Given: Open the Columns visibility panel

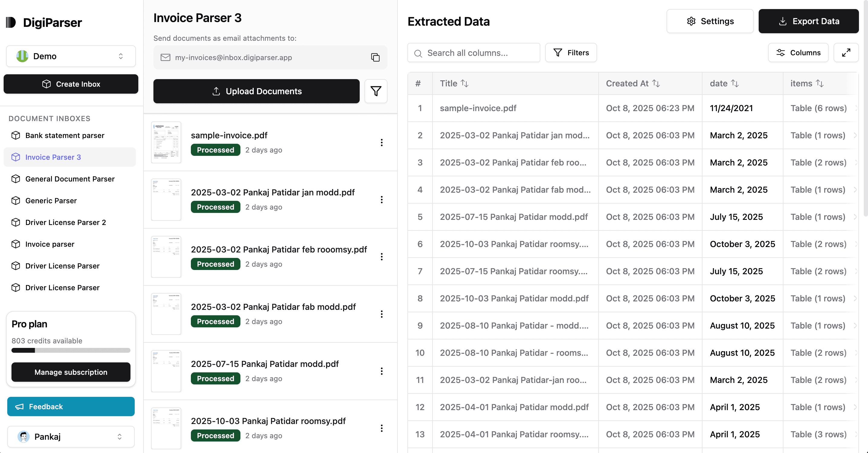Looking at the screenshot, I should [x=798, y=53].
